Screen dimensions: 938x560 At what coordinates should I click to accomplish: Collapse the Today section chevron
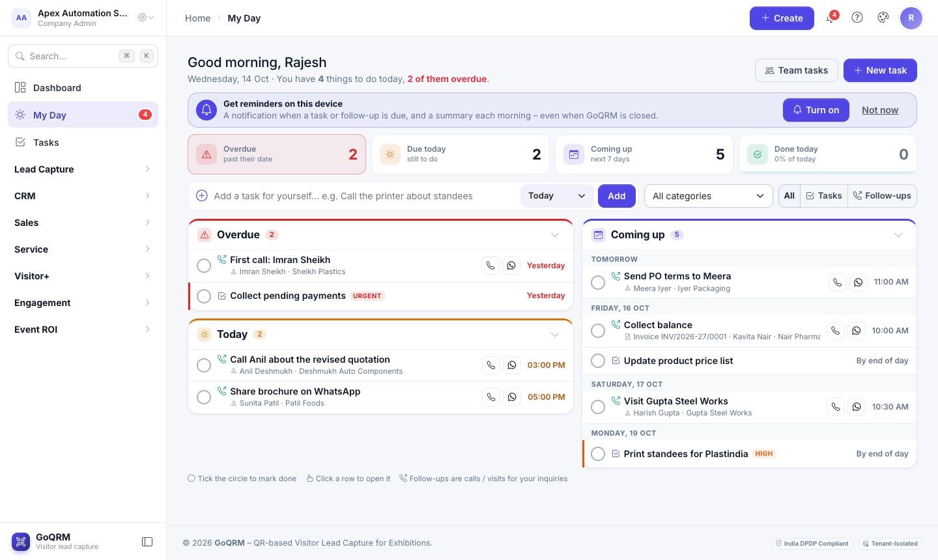[555, 335]
